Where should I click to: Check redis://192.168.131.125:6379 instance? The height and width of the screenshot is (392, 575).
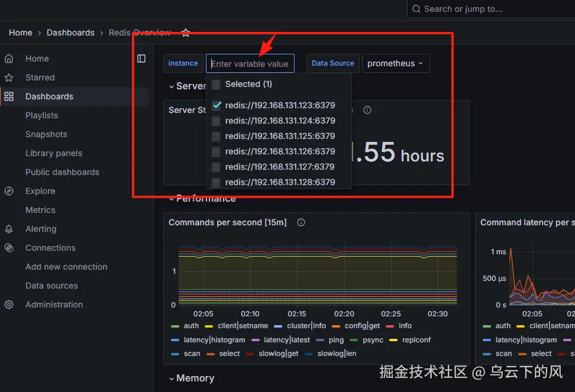(x=216, y=137)
